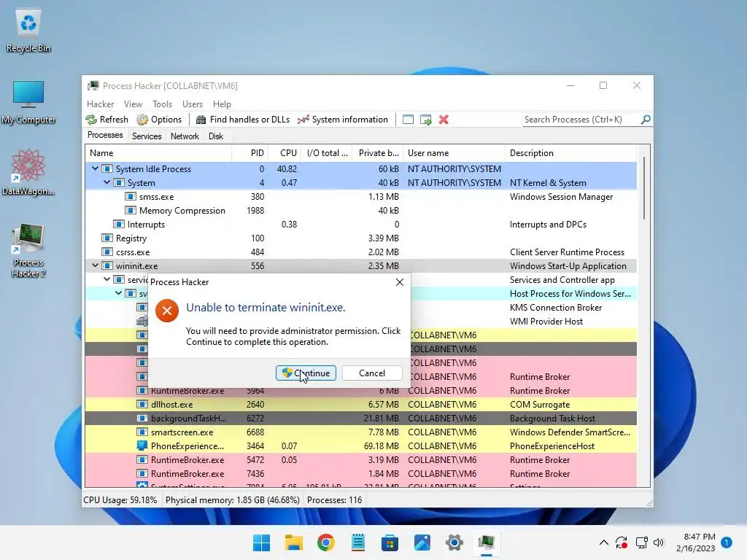Open the Users menu
The image size is (747, 560).
[193, 104]
